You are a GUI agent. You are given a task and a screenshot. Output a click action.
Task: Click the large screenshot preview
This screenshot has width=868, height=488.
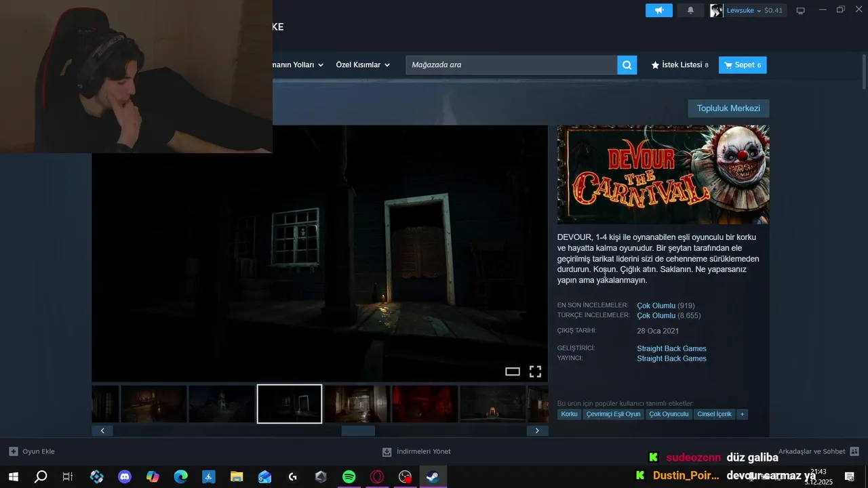pyautogui.click(x=319, y=254)
